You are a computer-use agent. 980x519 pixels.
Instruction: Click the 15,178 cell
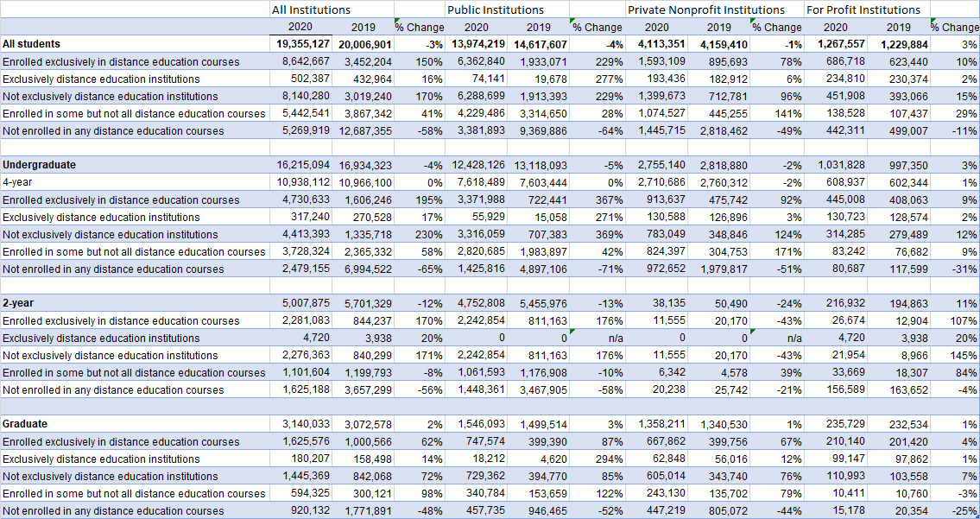836,510
